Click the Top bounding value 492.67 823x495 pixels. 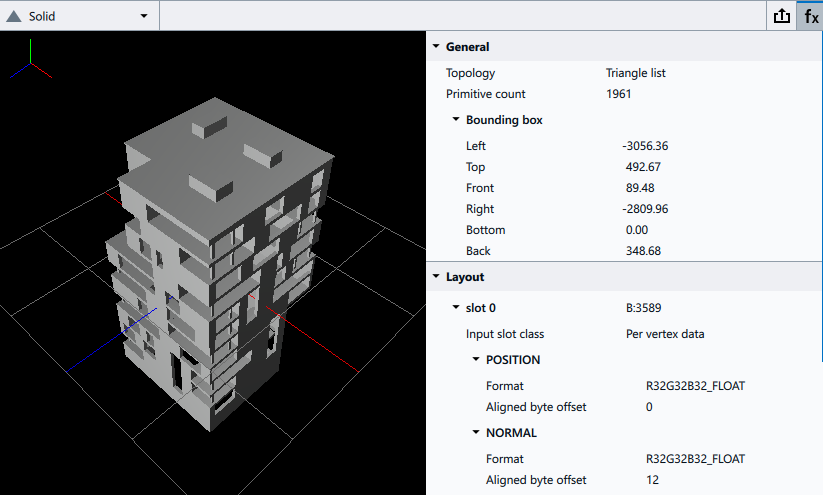click(643, 167)
